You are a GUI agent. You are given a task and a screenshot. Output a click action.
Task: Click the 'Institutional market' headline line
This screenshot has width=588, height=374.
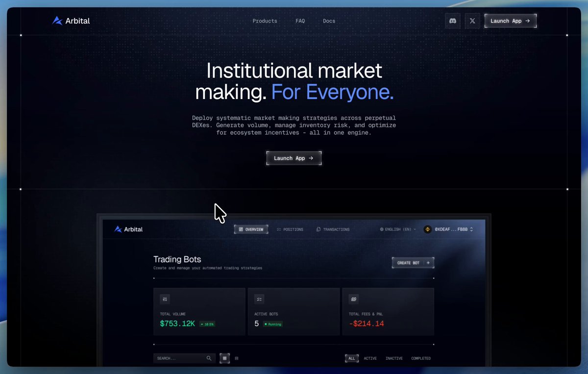point(294,71)
